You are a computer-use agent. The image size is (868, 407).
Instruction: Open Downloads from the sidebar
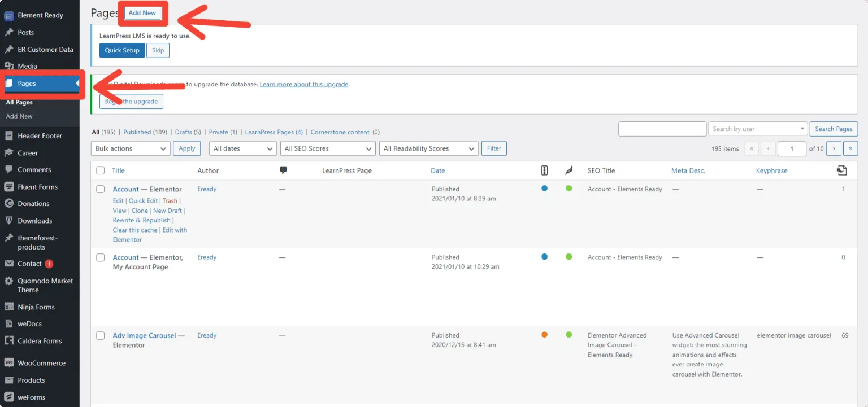[34, 220]
